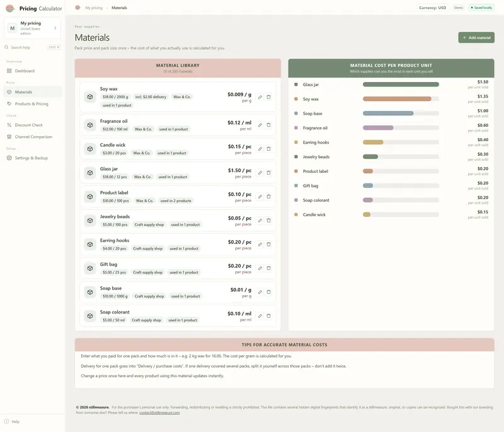Edit the Glass jar material
This screenshot has height=432, width=504.
pyautogui.click(x=260, y=173)
